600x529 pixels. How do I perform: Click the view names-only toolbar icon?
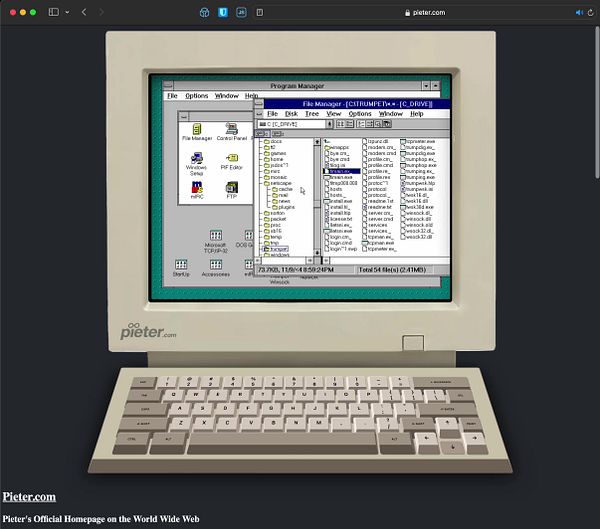tap(340, 124)
